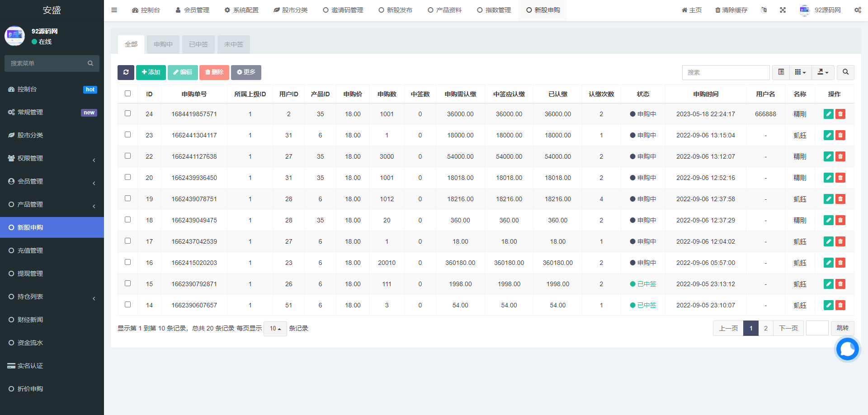
Task: Click the sidebar collapse hamburger icon
Action: point(114,10)
